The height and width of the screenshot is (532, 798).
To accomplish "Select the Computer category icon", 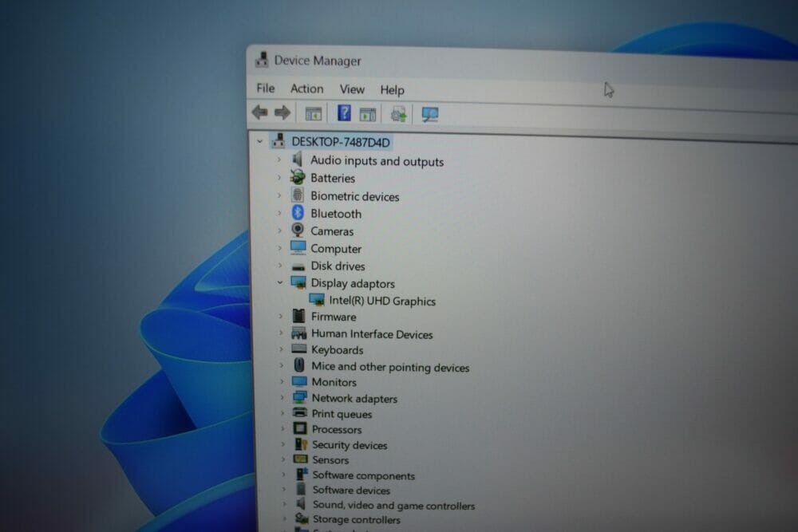I will click(x=298, y=248).
